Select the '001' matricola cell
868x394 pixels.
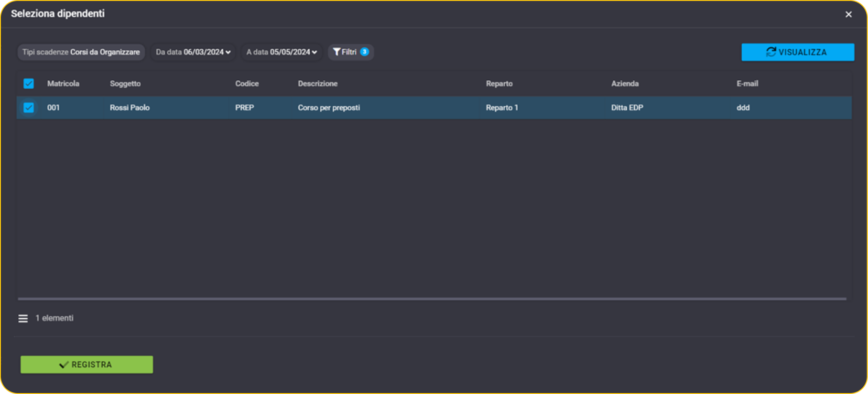[x=54, y=107]
